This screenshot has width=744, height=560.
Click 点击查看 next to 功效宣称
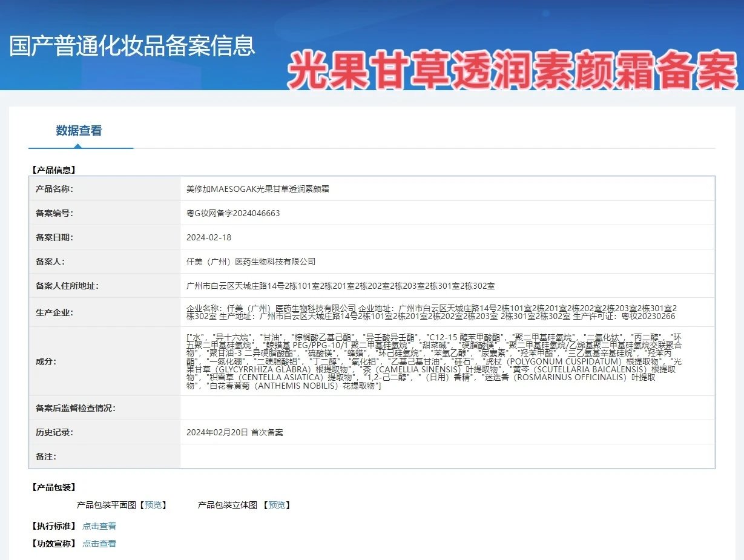click(x=99, y=544)
